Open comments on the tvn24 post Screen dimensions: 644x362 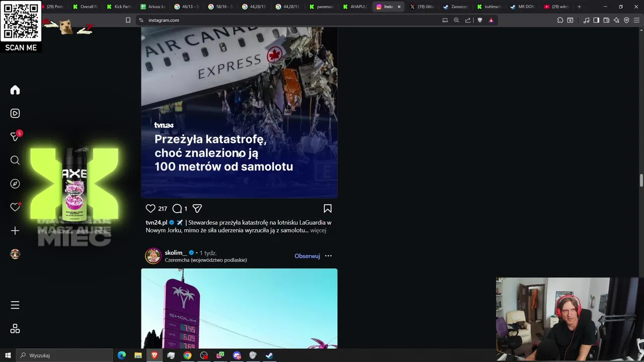click(177, 208)
